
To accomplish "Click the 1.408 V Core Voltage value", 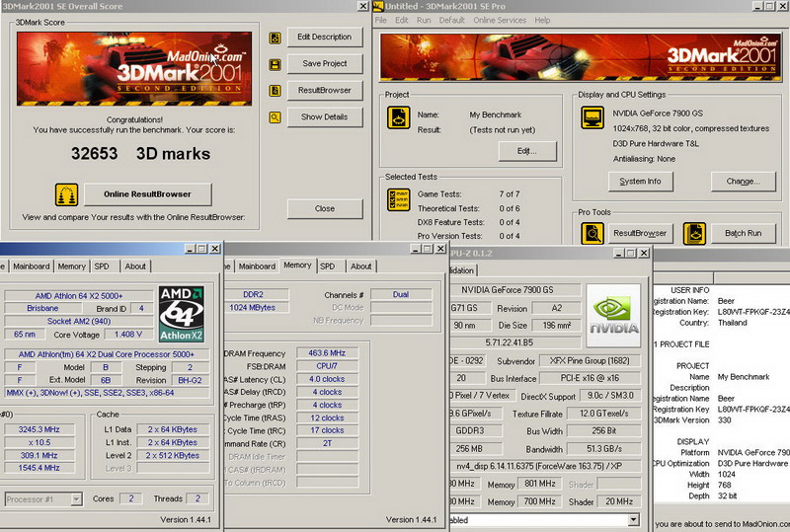I will click(x=128, y=335).
